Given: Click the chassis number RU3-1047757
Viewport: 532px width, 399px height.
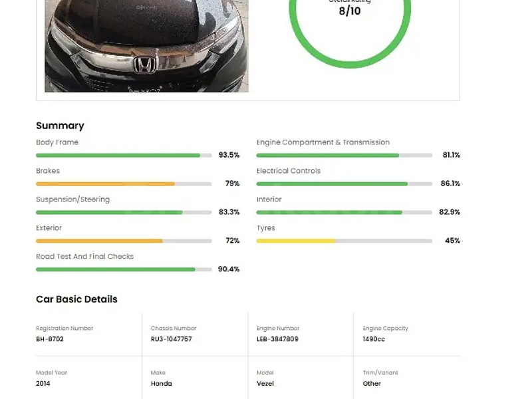Looking at the screenshot, I should coord(171,339).
